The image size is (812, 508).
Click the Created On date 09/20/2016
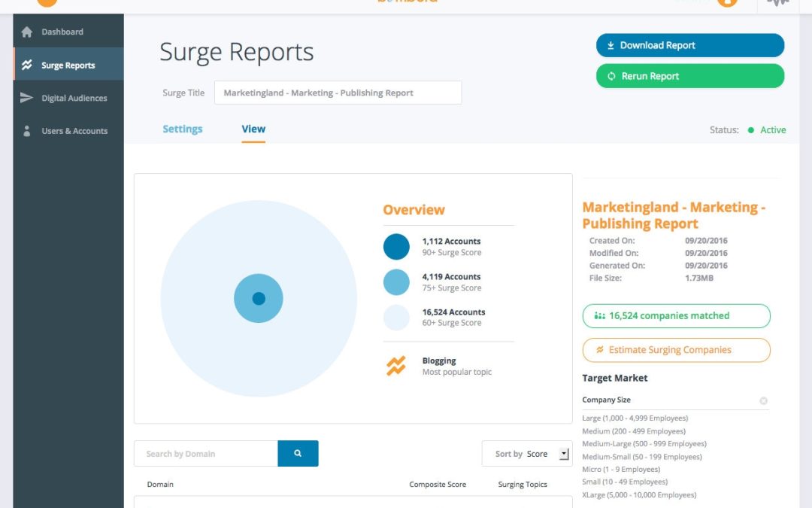pos(706,241)
